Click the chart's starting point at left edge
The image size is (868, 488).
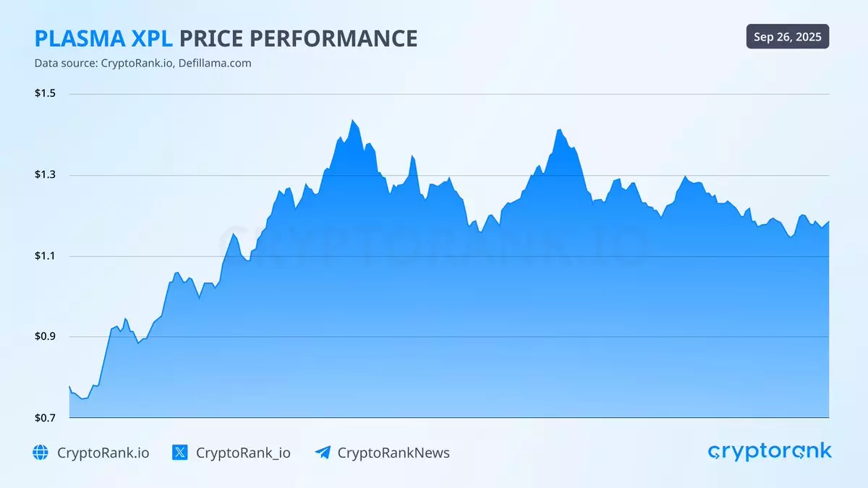[x=70, y=387]
